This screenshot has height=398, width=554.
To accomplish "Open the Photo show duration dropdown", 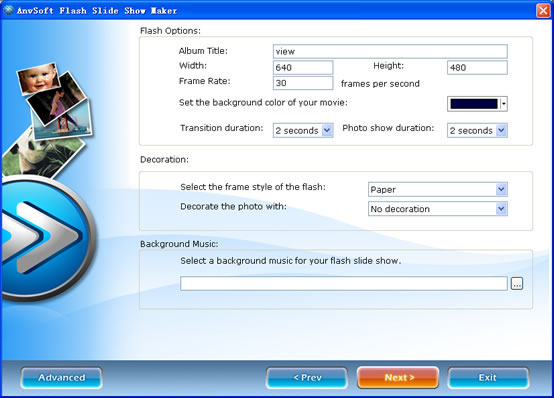I will click(477, 130).
